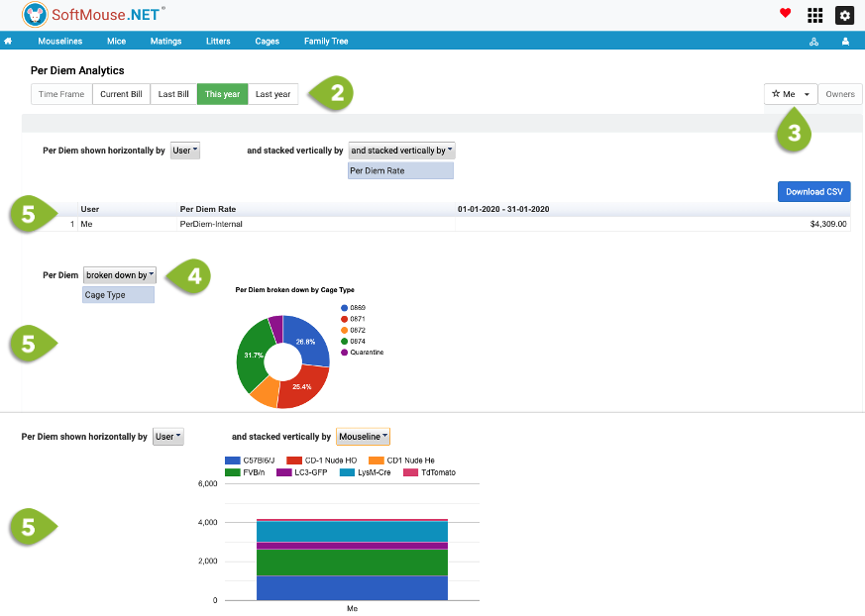Click the red heart favorites icon
The height and width of the screenshot is (616, 865).
pos(785,13)
